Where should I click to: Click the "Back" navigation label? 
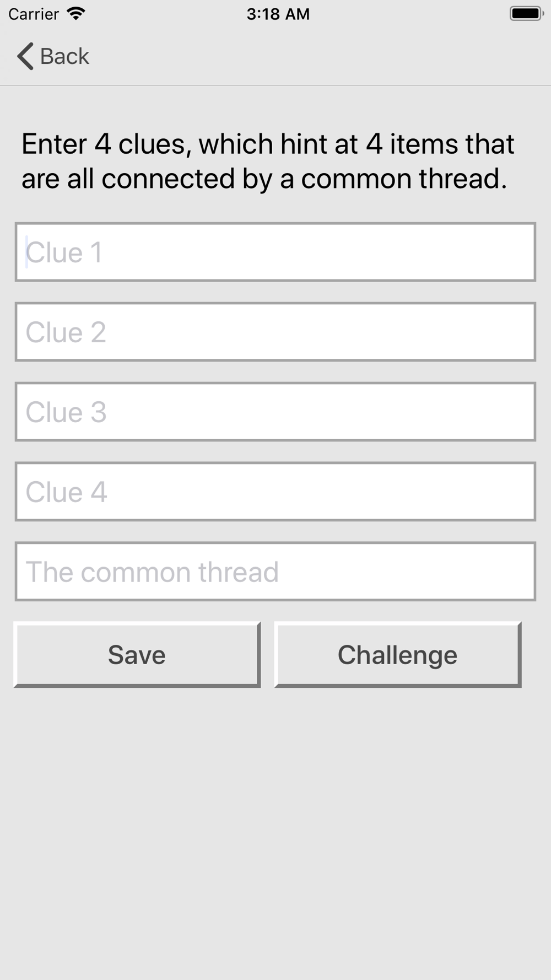(x=64, y=56)
